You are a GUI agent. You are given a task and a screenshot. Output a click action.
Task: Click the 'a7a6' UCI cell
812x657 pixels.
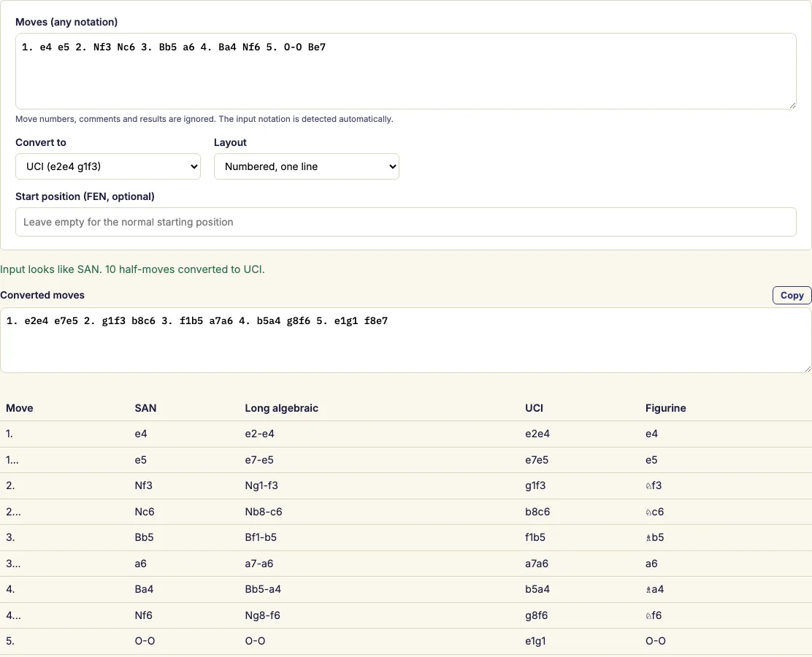537,564
